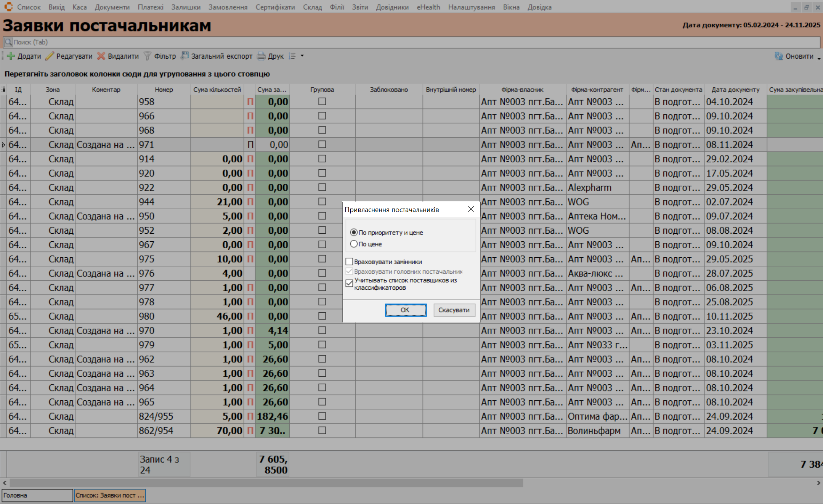Click the Друк printer icon
This screenshot has width=823, height=504.
(261, 56)
